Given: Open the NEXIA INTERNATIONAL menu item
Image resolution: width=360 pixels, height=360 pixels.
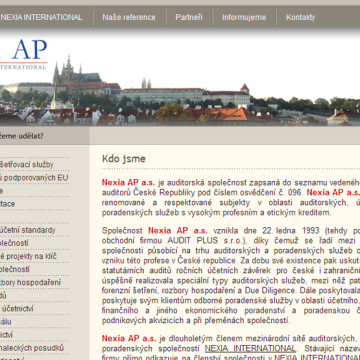Looking at the screenshot, I should pyautogui.click(x=41, y=17).
